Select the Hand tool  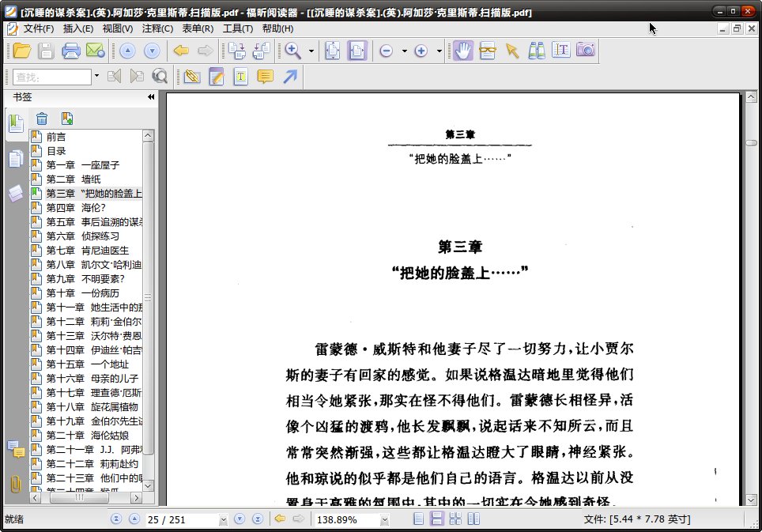click(x=463, y=51)
